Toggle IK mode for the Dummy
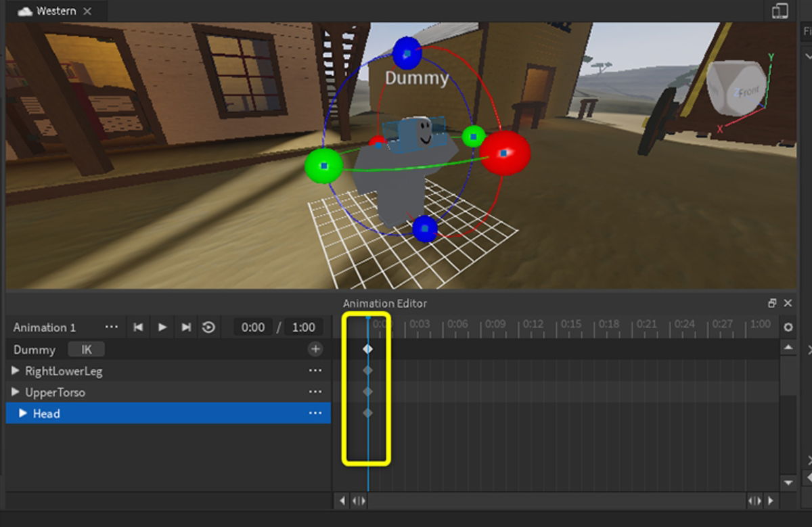The width and height of the screenshot is (812, 527). [86, 350]
